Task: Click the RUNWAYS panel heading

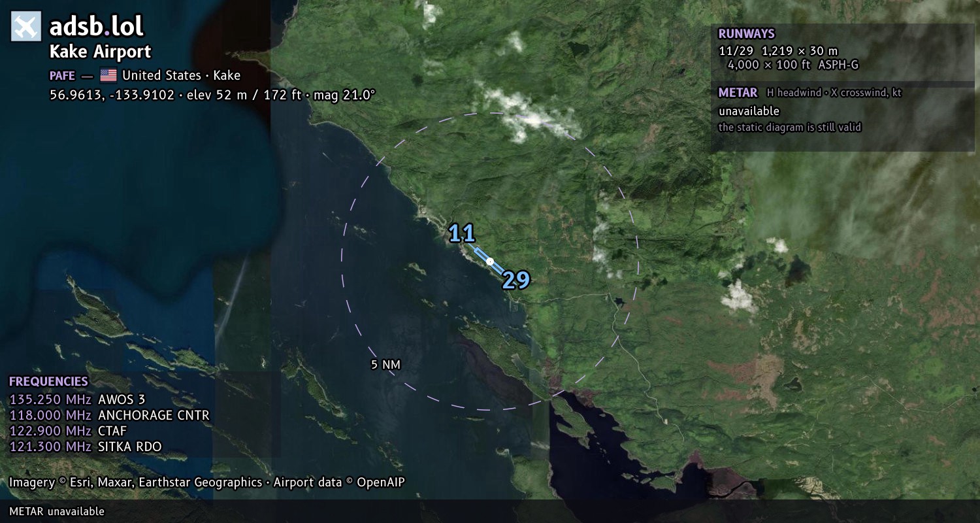Action: (746, 33)
